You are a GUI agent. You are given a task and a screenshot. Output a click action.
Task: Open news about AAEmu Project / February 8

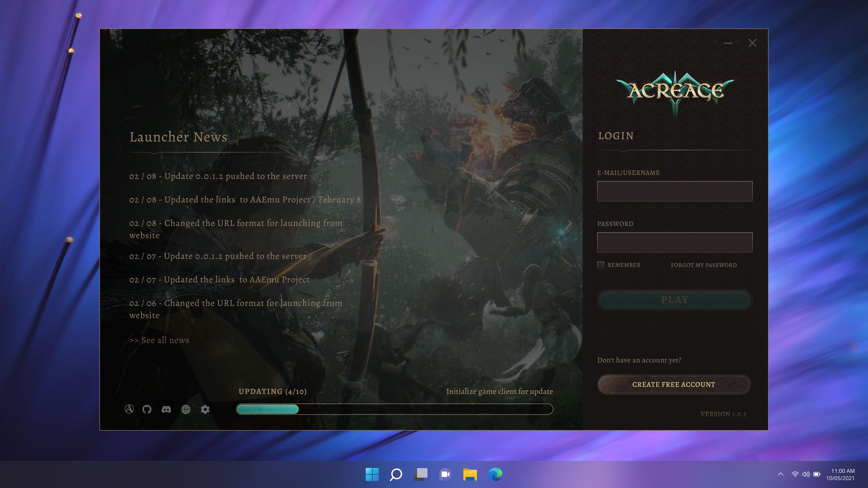tap(245, 200)
